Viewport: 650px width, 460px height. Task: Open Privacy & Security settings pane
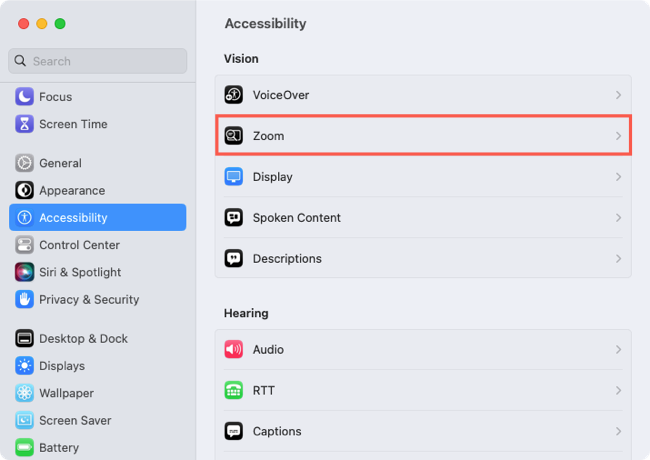click(x=97, y=300)
